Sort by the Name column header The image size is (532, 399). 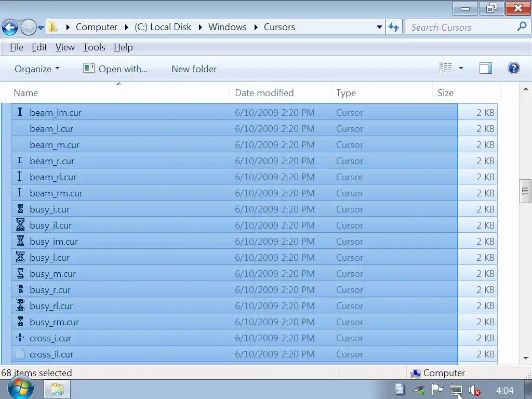115,93
